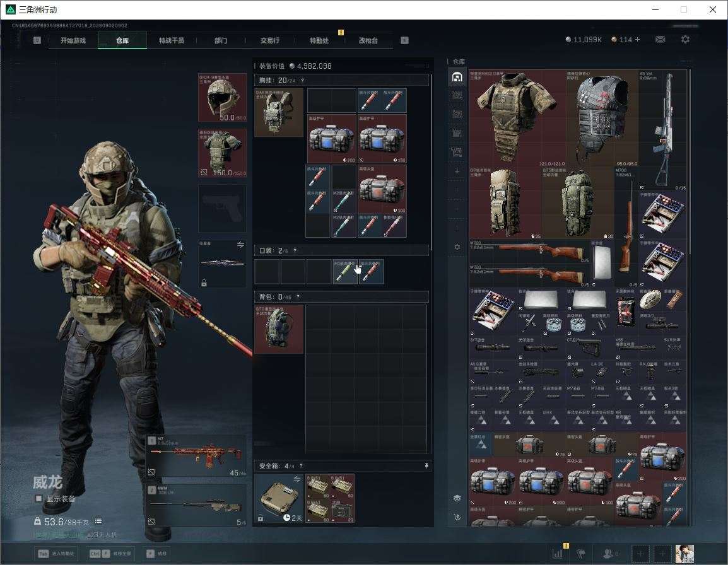Select the tan backpack with capacity 35

pos(505,203)
